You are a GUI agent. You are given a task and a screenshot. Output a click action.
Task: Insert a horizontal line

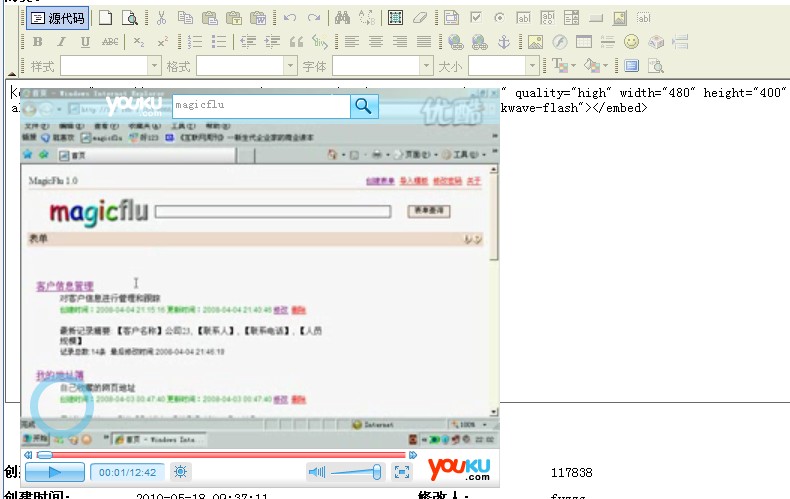tap(608, 42)
